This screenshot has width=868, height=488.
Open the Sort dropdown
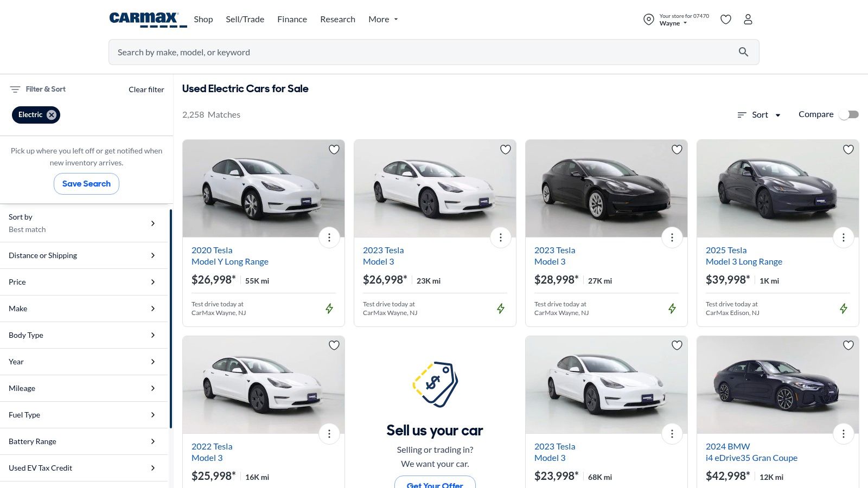tap(759, 115)
